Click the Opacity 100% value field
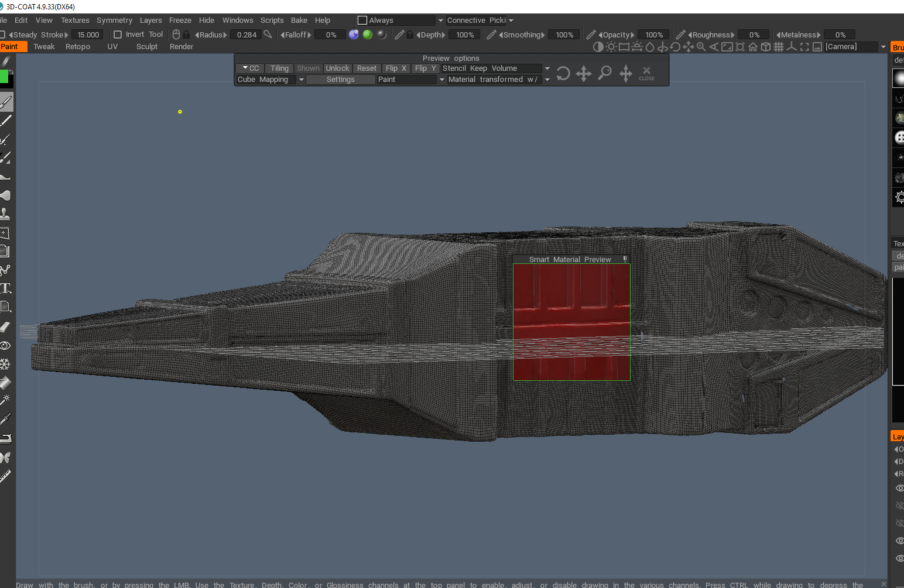 (x=654, y=35)
